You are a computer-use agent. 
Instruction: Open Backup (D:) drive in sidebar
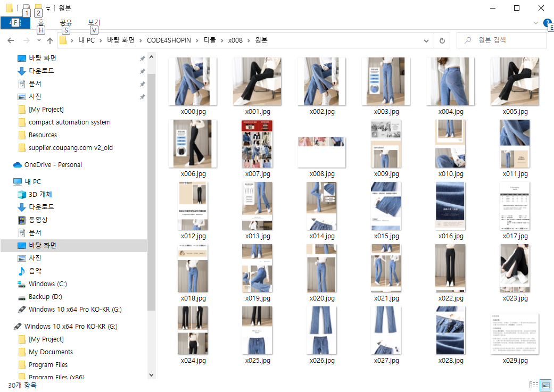coord(46,297)
